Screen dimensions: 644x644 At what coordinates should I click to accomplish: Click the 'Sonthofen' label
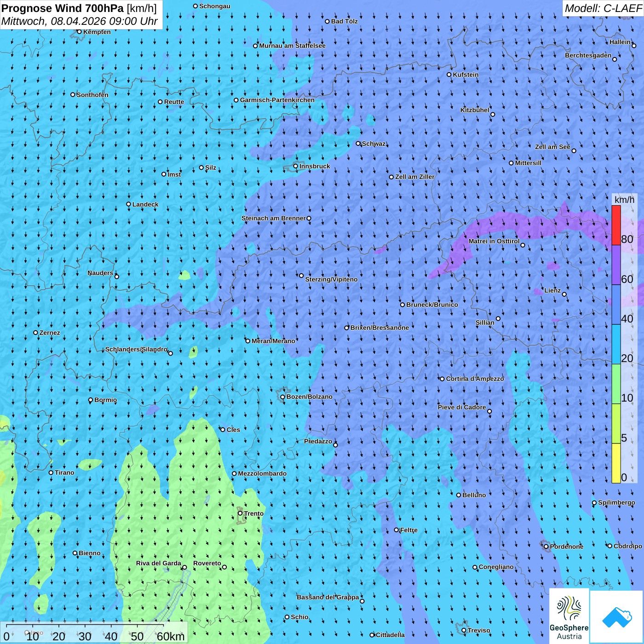click(92, 95)
